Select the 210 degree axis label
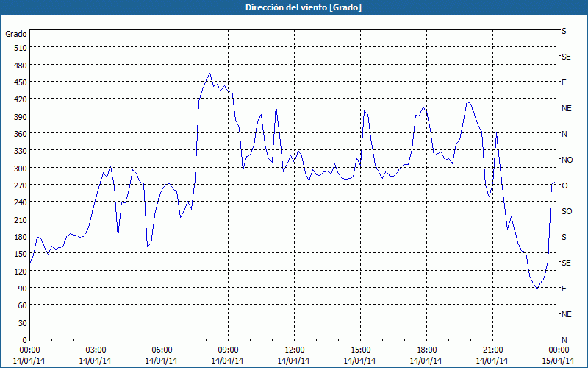 coord(21,219)
